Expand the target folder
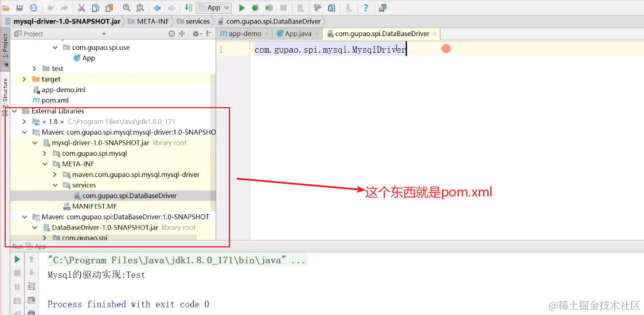This screenshot has height=315, width=644. (24, 79)
